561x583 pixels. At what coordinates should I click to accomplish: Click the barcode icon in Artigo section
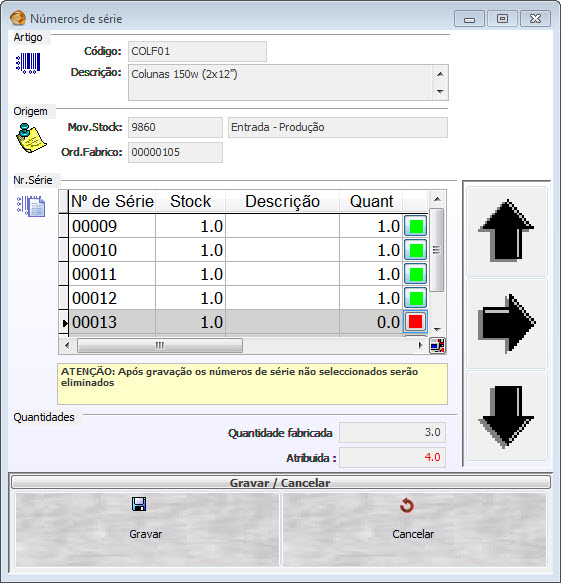28,63
